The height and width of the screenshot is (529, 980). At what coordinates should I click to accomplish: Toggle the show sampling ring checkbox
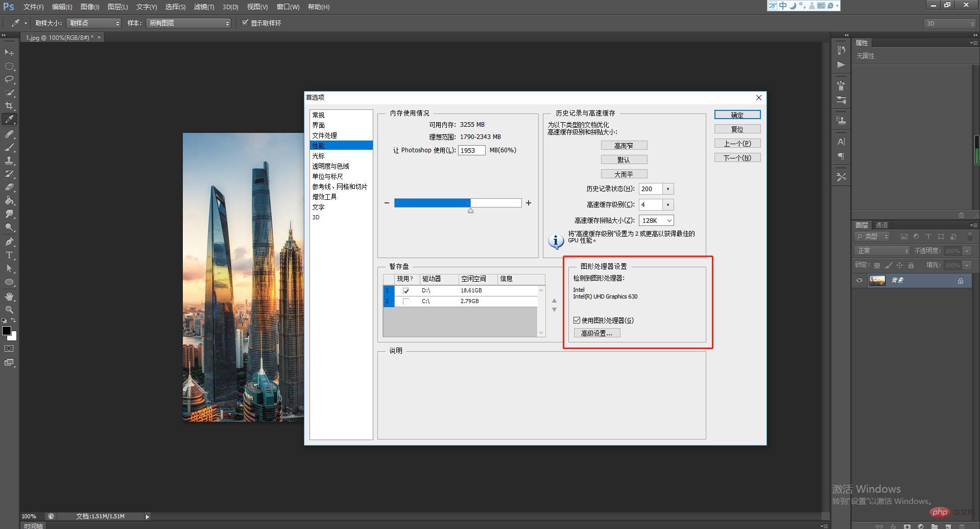[x=245, y=23]
